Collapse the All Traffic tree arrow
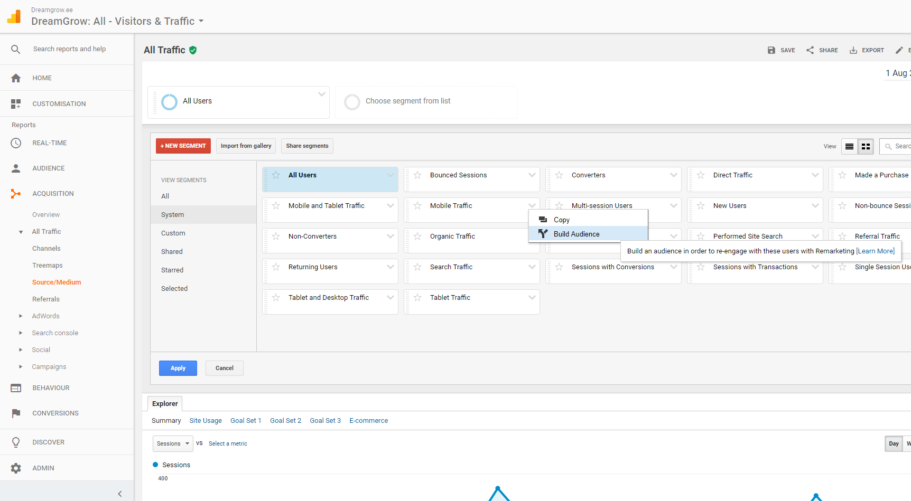911x501 pixels. coord(21,232)
